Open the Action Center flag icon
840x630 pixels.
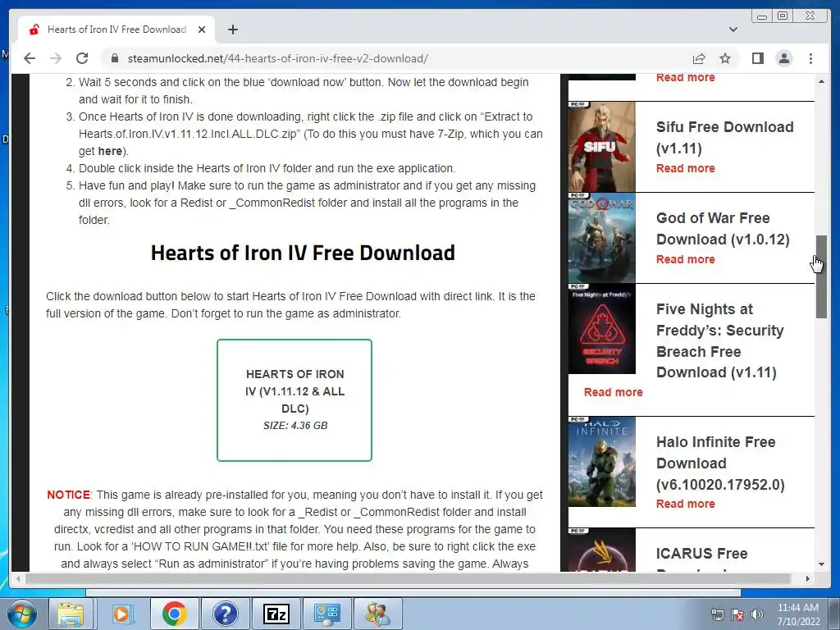737,614
